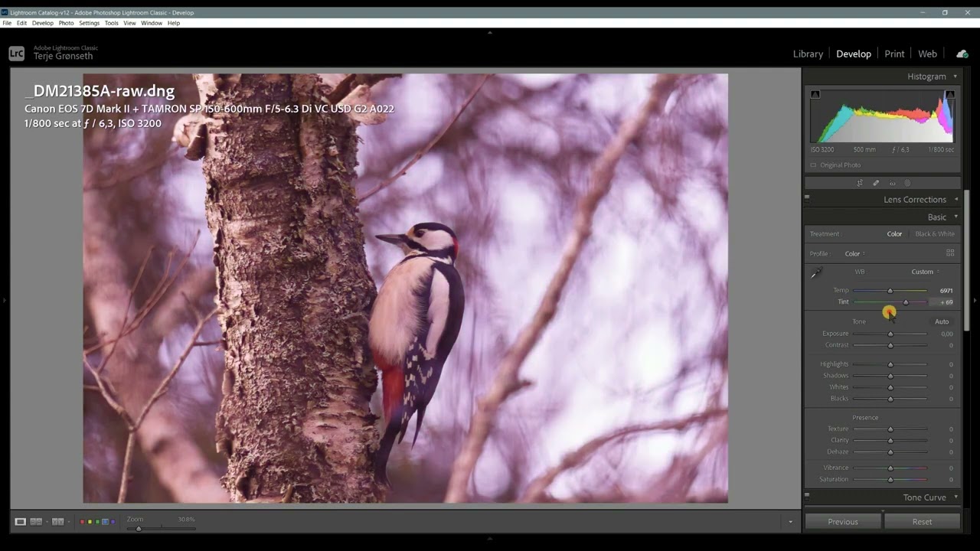Open the Profile Color dropdown
Image resolution: width=980 pixels, height=551 pixels.
point(855,254)
